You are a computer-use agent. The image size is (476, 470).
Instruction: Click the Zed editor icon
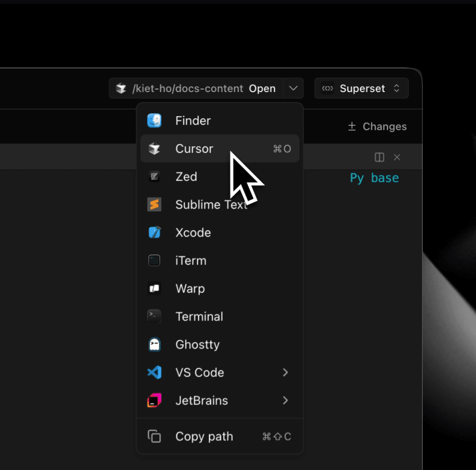pos(154,176)
